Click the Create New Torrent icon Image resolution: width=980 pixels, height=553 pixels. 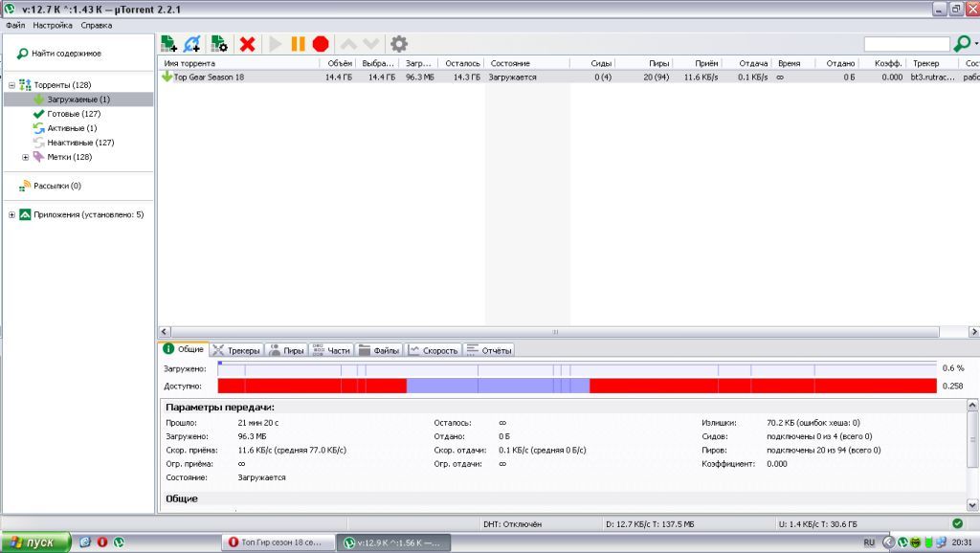coord(219,44)
